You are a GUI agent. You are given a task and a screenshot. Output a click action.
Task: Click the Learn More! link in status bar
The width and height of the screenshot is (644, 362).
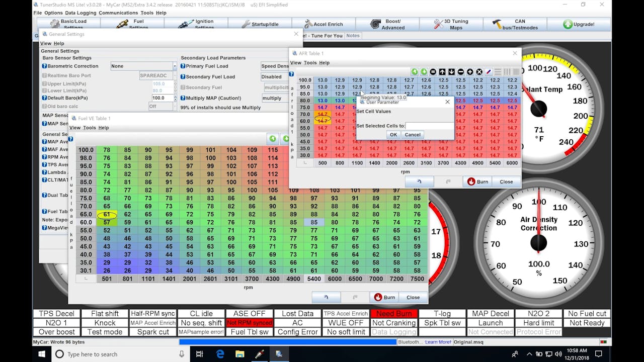click(x=438, y=342)
